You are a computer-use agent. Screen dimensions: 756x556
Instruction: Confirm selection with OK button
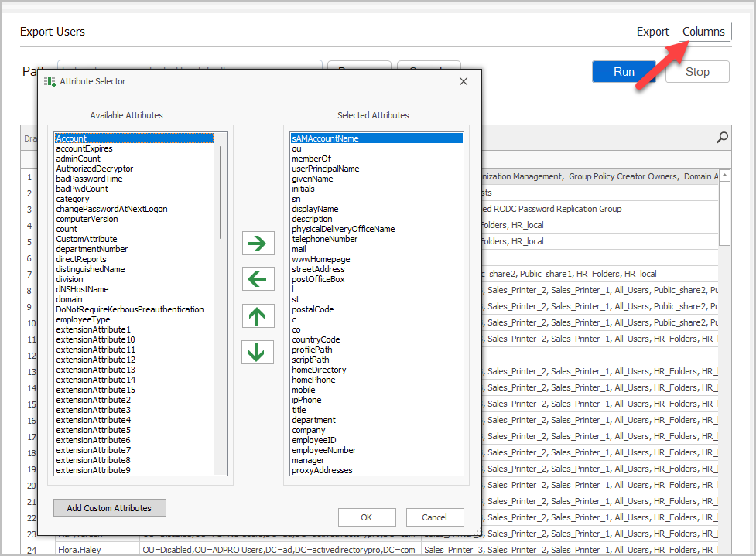[x=367, y=517]
